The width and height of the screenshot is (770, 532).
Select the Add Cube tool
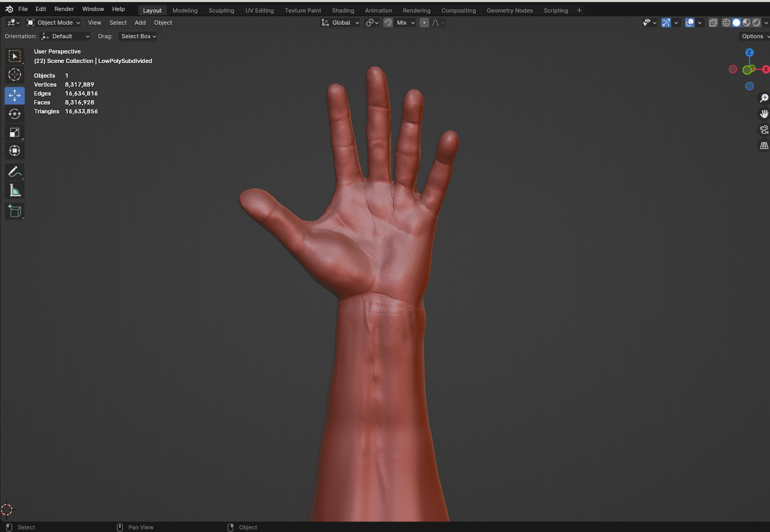pos(15,211)
